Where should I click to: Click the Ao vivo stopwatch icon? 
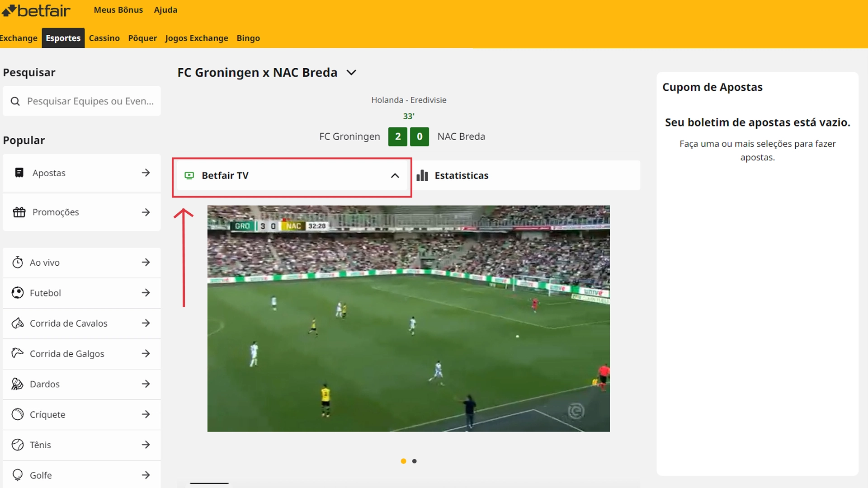coord(18,262)
